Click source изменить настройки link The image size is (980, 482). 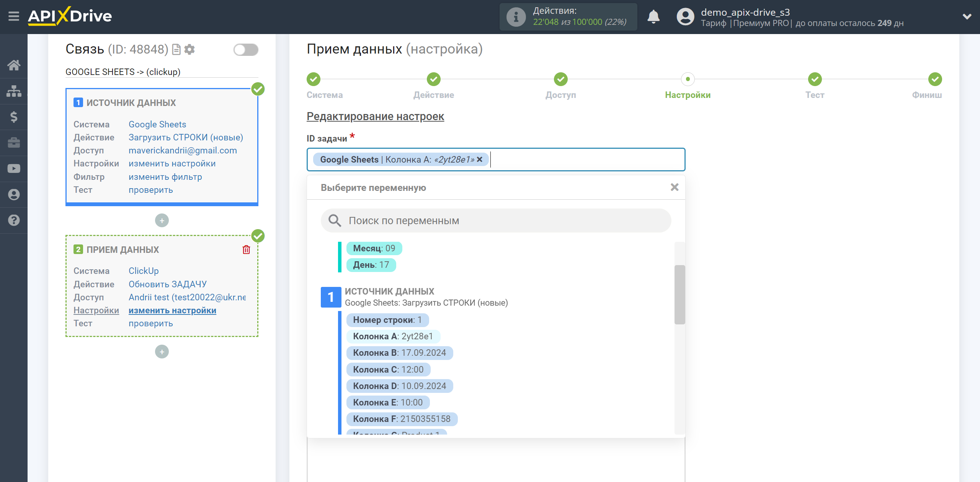(172, 163)
